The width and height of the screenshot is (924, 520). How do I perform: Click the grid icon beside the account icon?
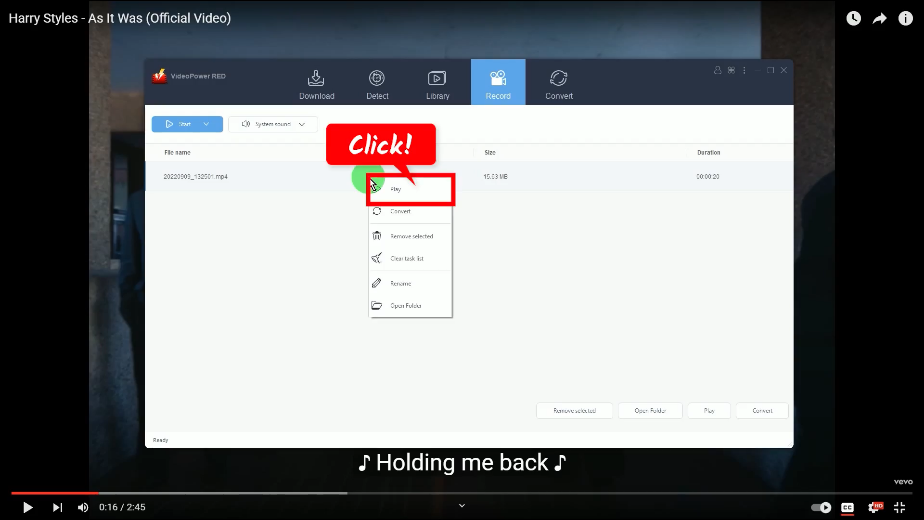tap(731, 70)
